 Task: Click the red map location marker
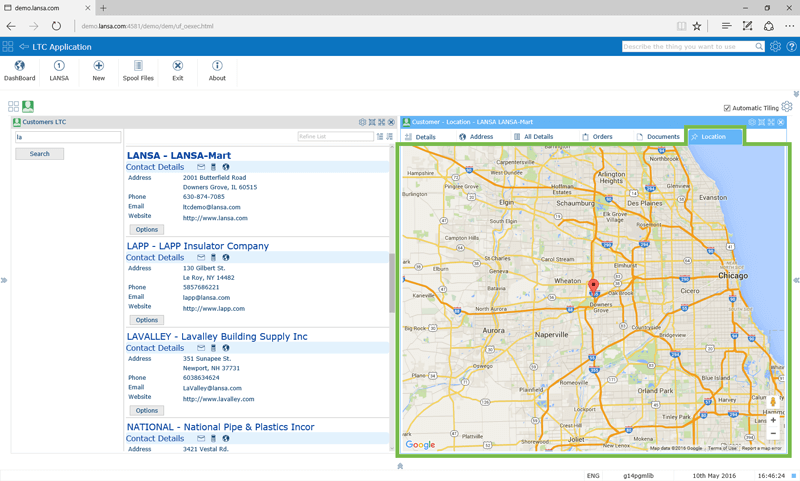coord(593,286)
